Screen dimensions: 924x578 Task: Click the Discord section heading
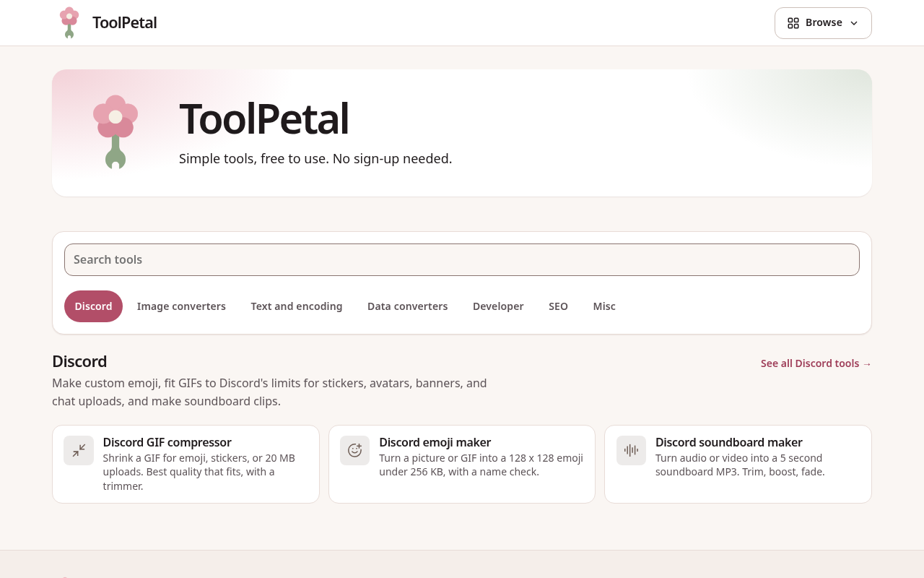(79, 361)
